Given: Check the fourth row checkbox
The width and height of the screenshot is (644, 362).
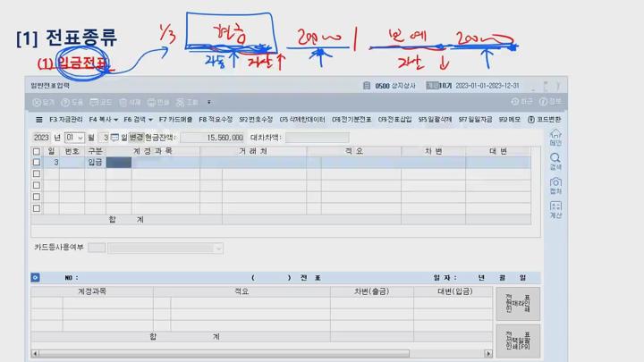Looking at the screenshot, I should [37, 197].
